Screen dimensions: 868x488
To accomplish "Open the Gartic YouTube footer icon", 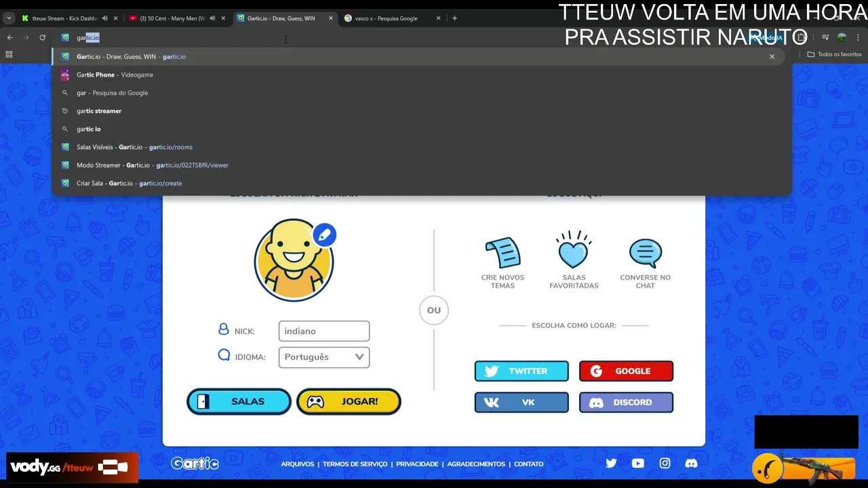I will pyautogui.click(x=638, y=463).
